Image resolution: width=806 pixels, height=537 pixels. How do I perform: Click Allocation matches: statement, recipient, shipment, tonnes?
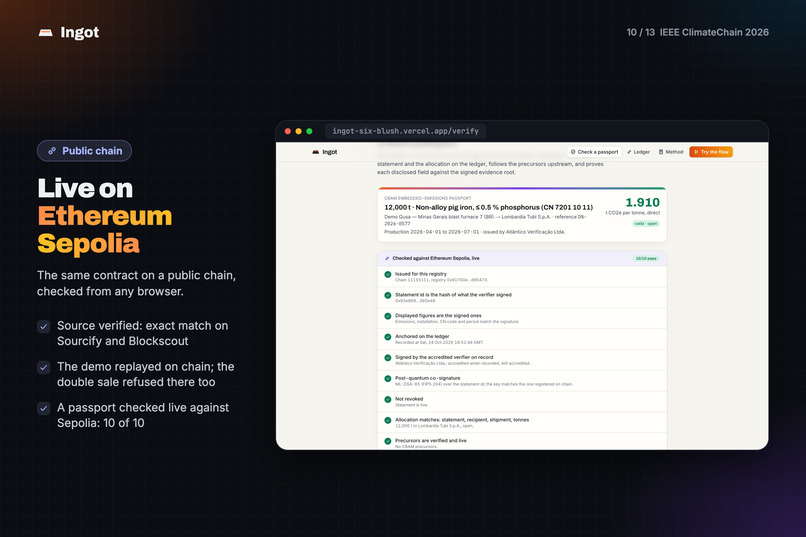click(462, 420)
